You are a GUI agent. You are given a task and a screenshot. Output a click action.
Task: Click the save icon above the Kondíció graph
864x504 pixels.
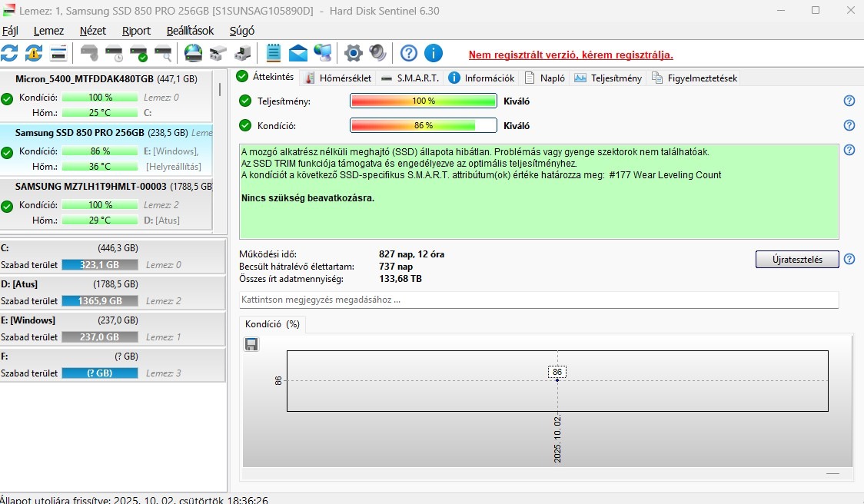pyautogui.click(x=251, y=344)
